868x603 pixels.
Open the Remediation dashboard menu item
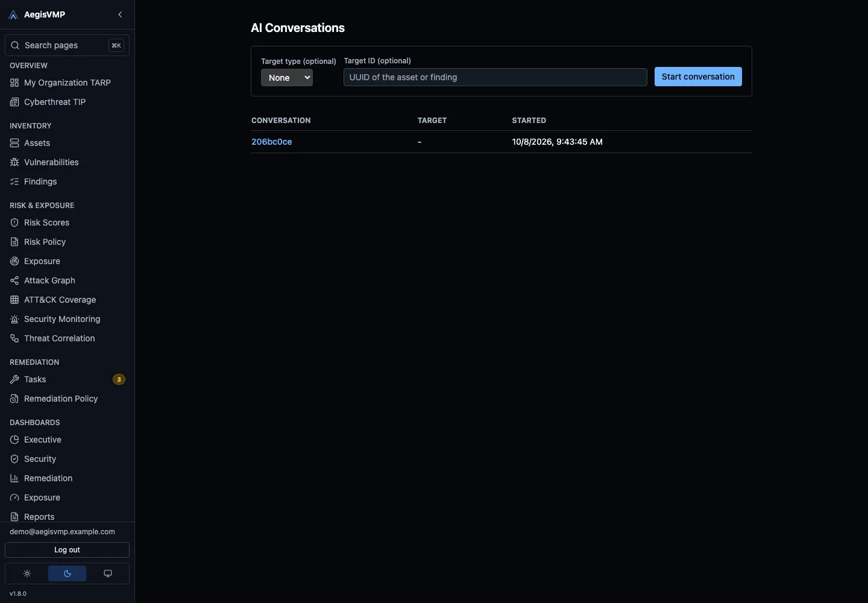(x=67, y=478)
